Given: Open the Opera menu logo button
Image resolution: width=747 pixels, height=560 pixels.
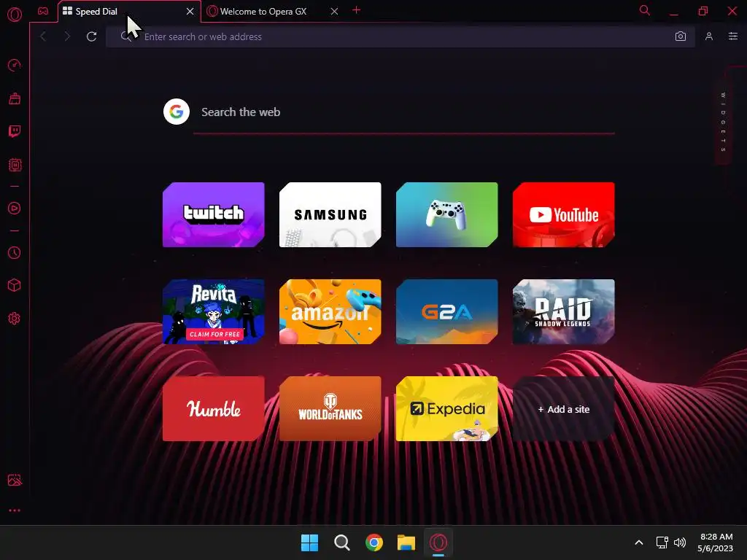Looking at the screenshot, I should 15,15.
